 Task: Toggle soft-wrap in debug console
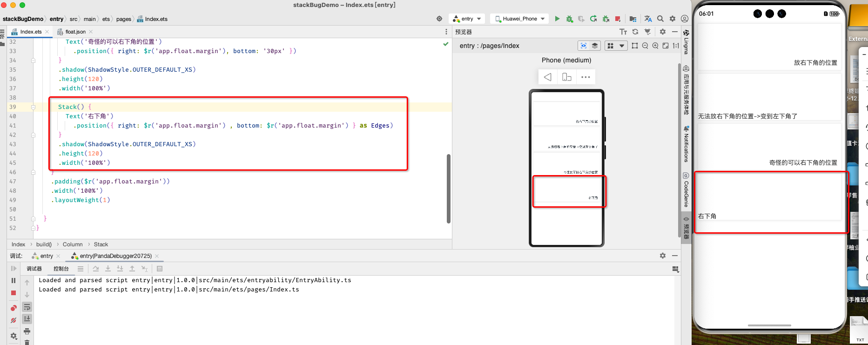click(x=27, y=307)
